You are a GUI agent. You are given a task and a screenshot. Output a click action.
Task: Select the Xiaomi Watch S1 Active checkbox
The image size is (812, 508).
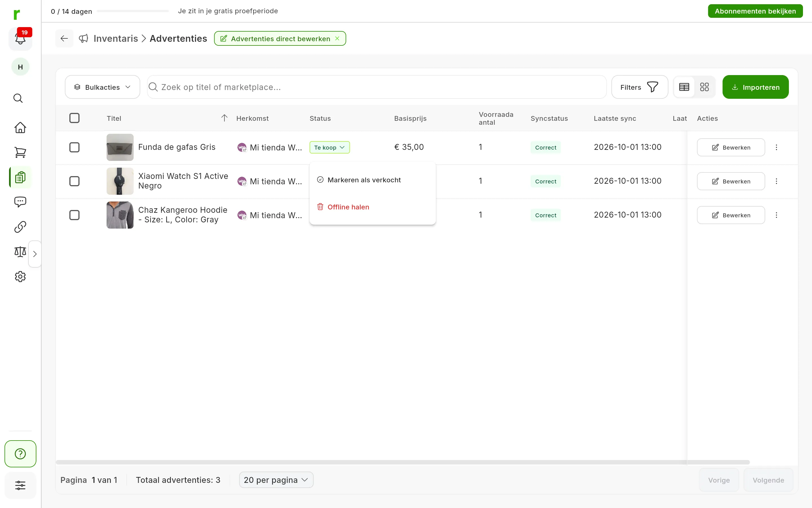coord(74,181)
